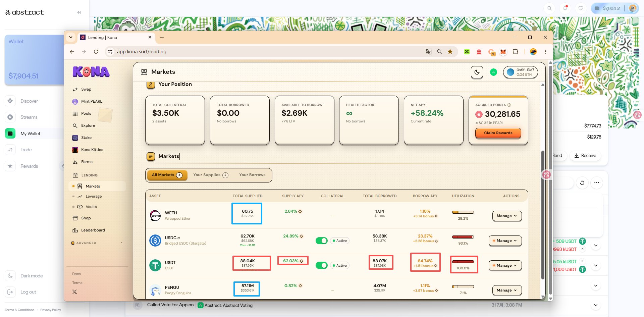Select the Pools icon in Kona sidebar

tap(75, 114)
